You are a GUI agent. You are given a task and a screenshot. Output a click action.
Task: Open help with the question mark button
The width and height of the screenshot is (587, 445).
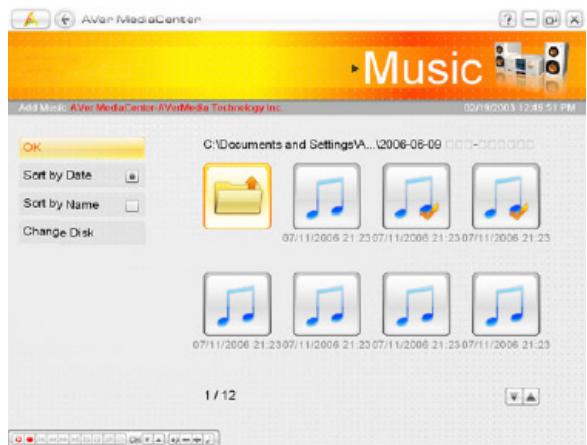coord(507,19)
